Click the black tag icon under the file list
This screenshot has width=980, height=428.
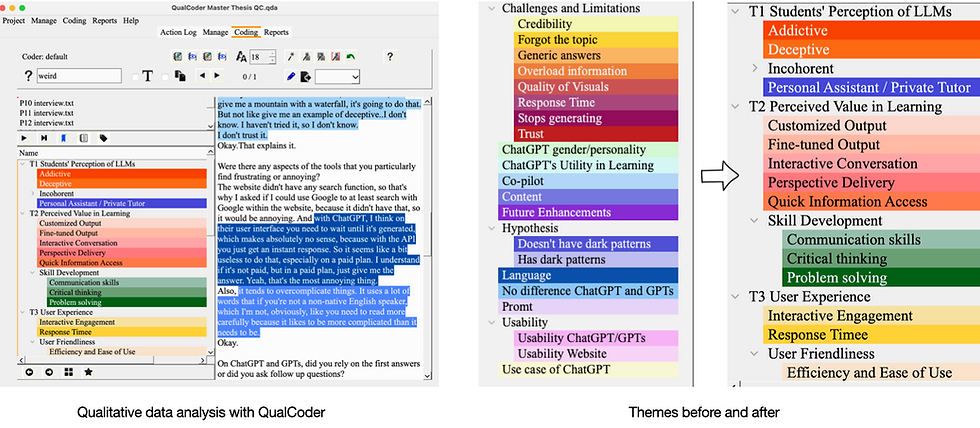(x=104, y=138)
